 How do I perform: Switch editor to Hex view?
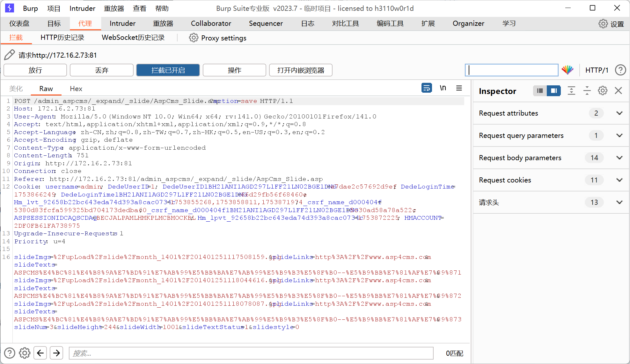(x=76, y=89)
